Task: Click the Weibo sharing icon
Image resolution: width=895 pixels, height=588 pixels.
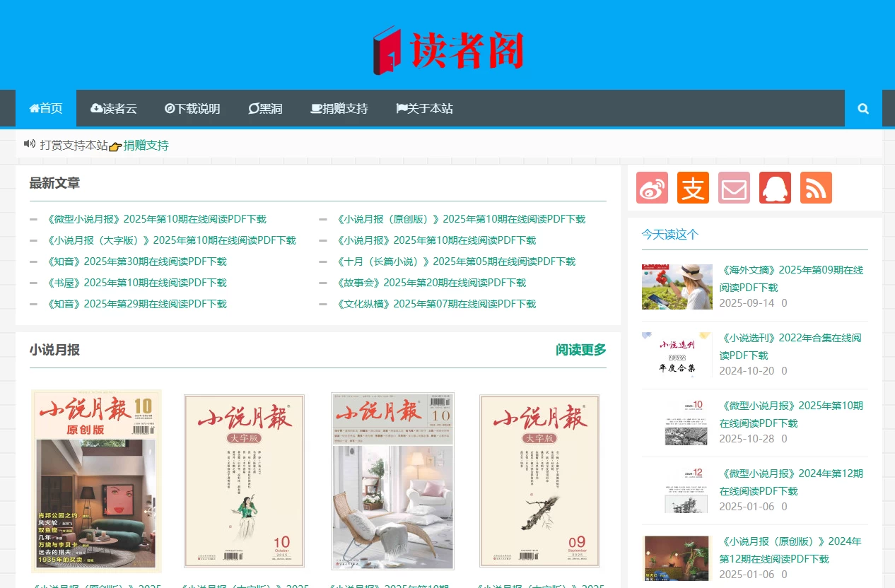Action: pos(652,187)
